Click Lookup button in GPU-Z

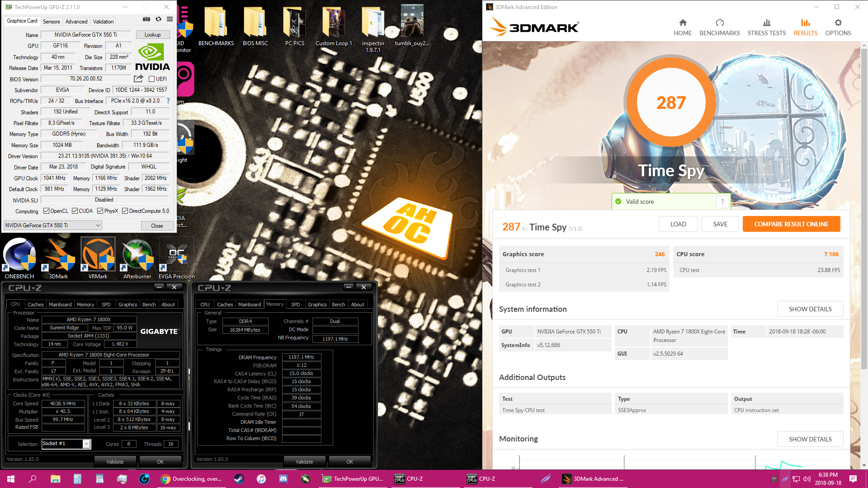coord(153,35)
